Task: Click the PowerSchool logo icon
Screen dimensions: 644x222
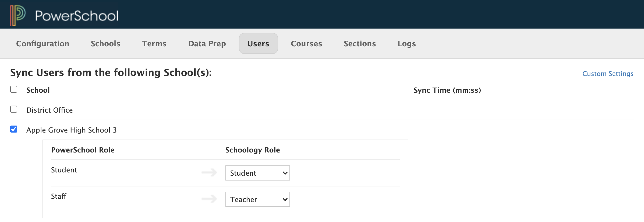Action: (x=18, y=15)
